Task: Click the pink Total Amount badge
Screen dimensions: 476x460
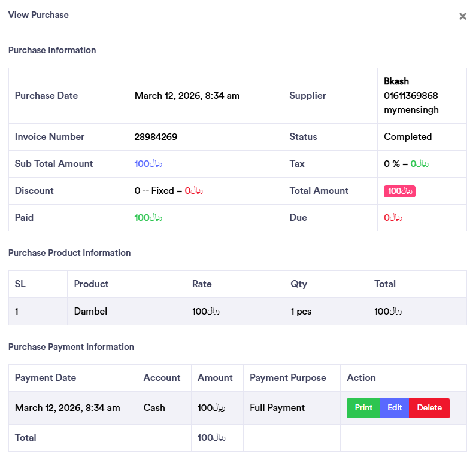Action: point(399,191)
